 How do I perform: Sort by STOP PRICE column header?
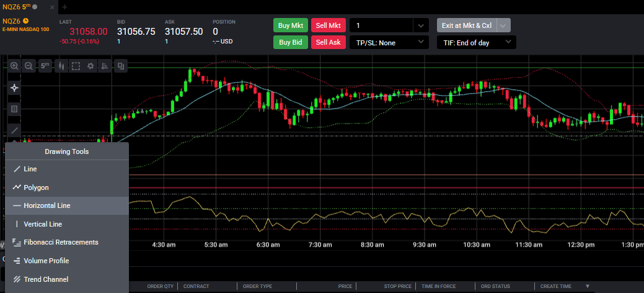coord(397,286)
